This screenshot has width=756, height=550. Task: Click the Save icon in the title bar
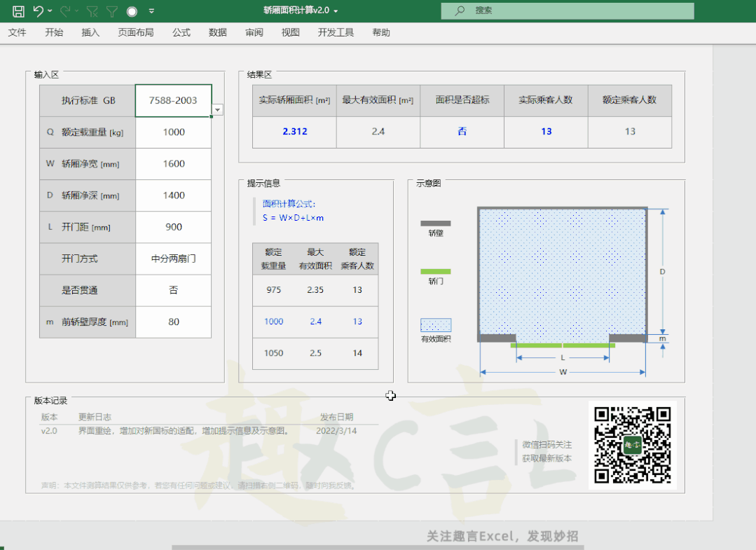click(18, 11)
